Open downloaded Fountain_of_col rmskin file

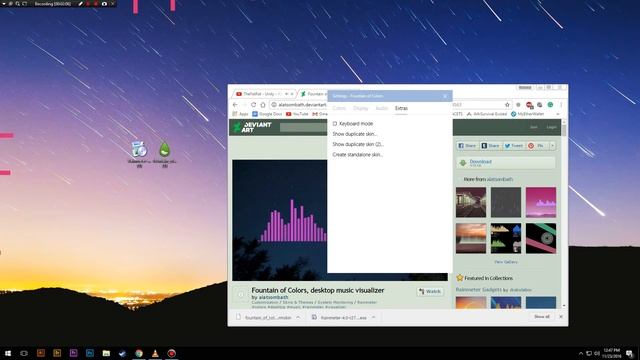click(264, 318)
